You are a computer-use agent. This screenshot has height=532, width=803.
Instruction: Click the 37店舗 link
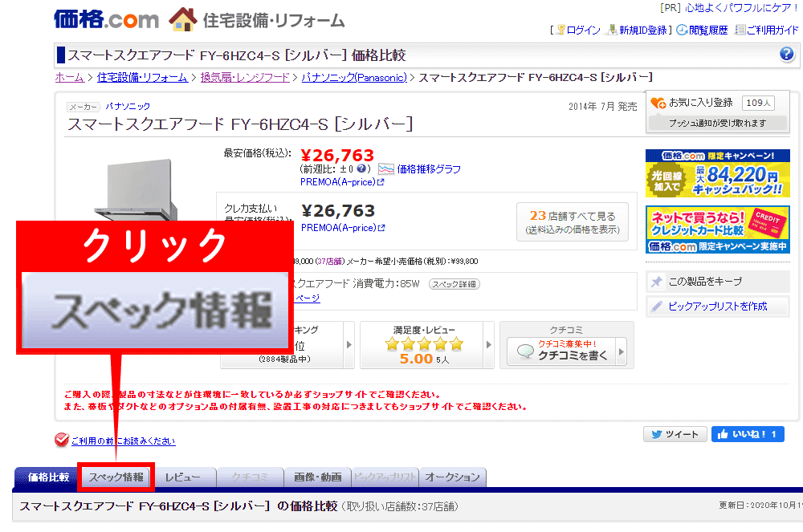click(329, 262)
